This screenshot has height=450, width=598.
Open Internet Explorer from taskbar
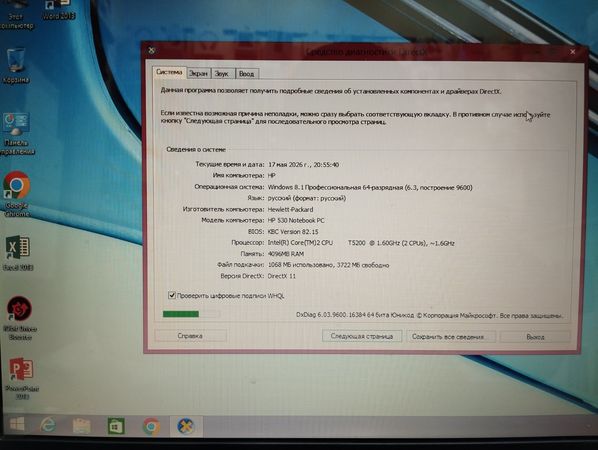pyautogui.click(x=48, y=425)
